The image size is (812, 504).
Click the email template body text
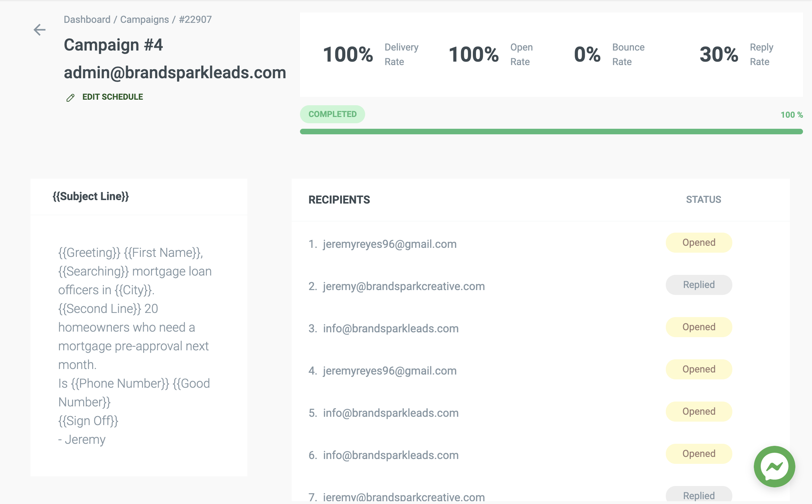(x=135, y=345)
